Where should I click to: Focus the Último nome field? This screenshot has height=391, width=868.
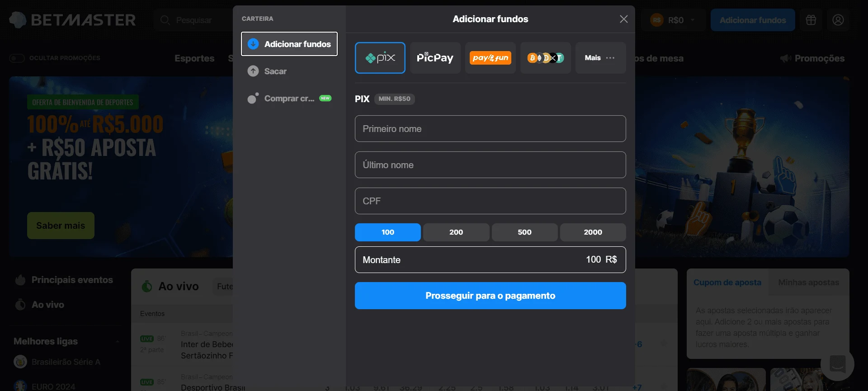pos(490,165)
